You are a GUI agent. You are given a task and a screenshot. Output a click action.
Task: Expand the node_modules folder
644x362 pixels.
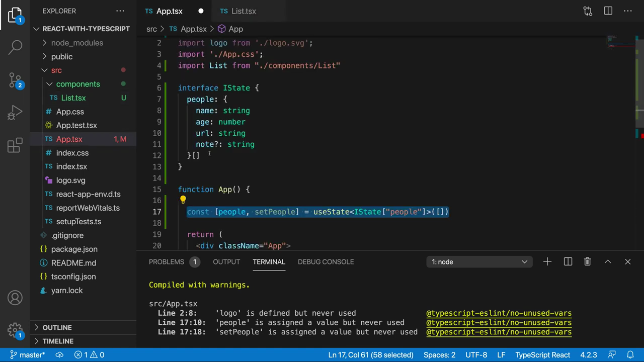coord(83,43)
